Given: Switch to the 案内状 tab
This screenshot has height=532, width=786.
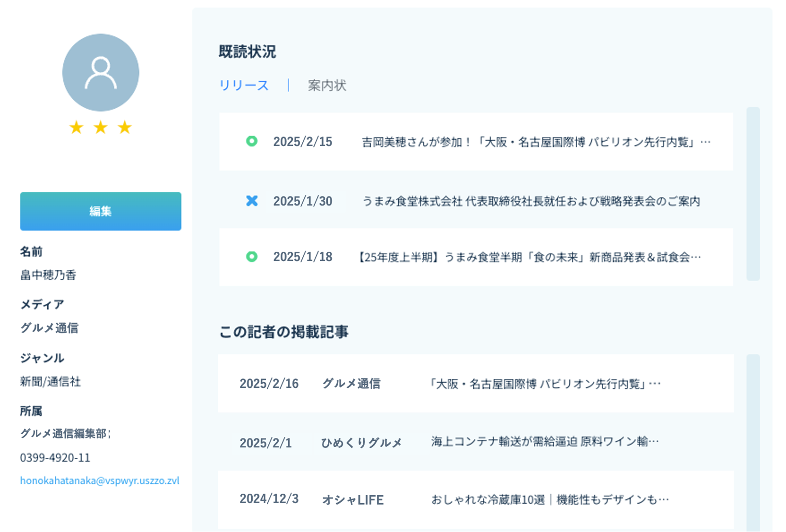Looking at the screenshot, I should (x=327, y=86).
